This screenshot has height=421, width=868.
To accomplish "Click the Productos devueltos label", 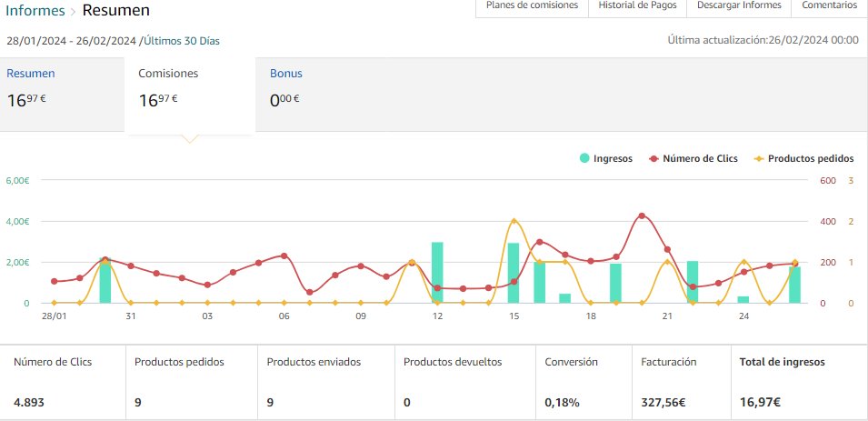I will pos(453,362).
